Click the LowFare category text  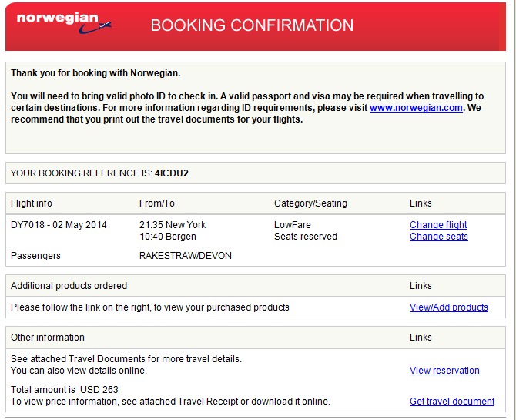293,225
